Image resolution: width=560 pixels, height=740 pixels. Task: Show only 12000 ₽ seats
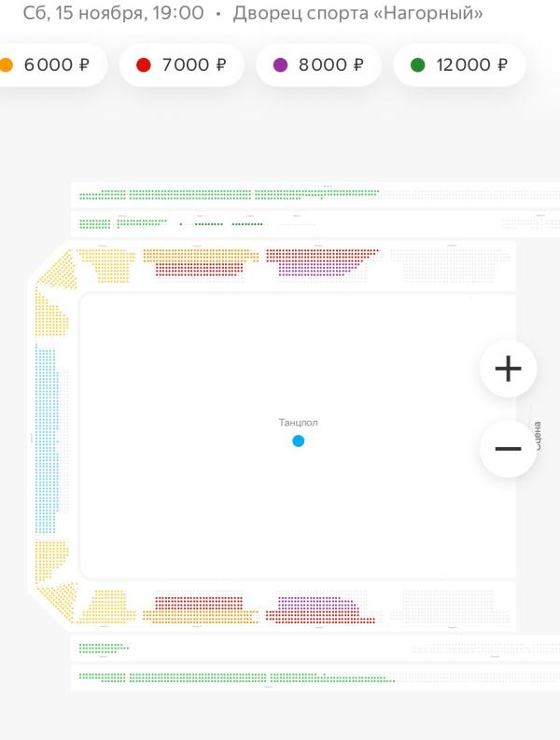coord(459,65)
